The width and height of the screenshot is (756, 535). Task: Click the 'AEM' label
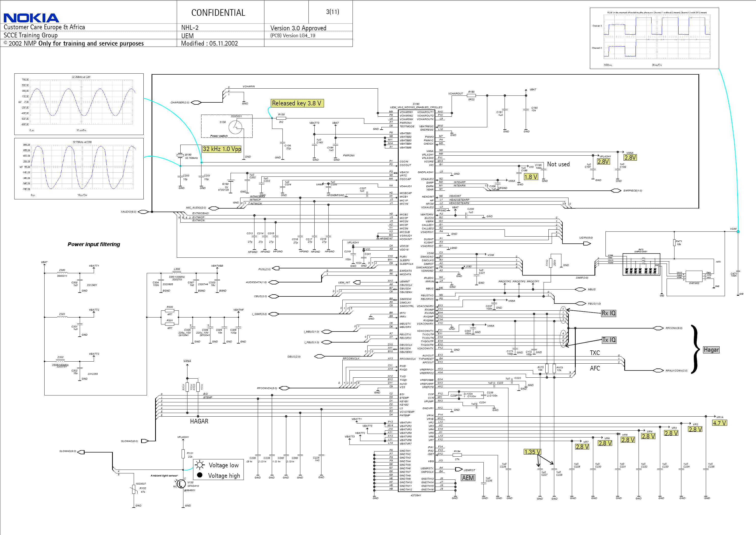tap(468, 478)
